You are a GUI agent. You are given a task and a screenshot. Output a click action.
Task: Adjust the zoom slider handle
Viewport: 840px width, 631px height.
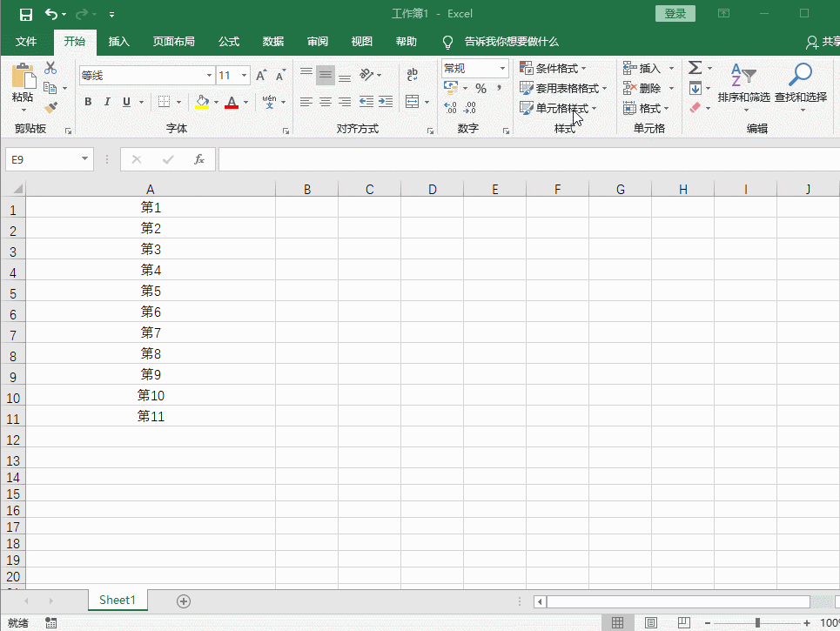tap(757, 622)
